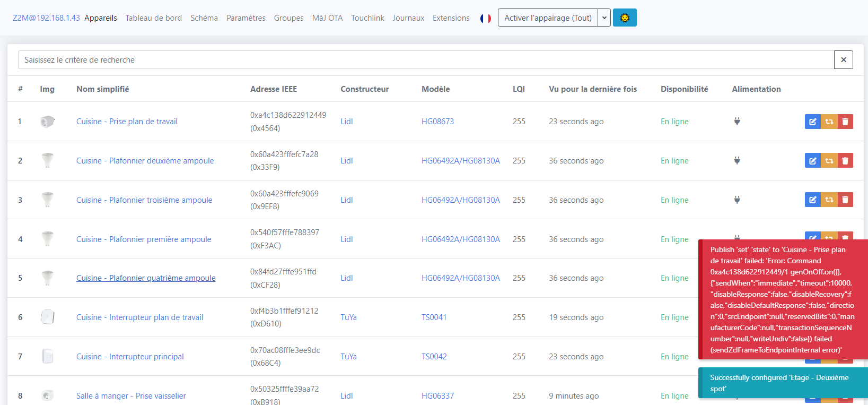868x405 pixels.
Task: Click the rename icon for Cuisine - Prise plan de travail
Action: point(812,122)
